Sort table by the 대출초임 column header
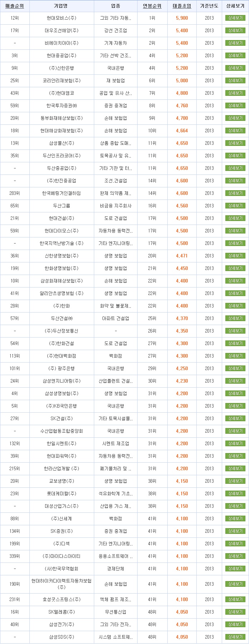This screenshot has height=644, width=249. tap(181, 5)
